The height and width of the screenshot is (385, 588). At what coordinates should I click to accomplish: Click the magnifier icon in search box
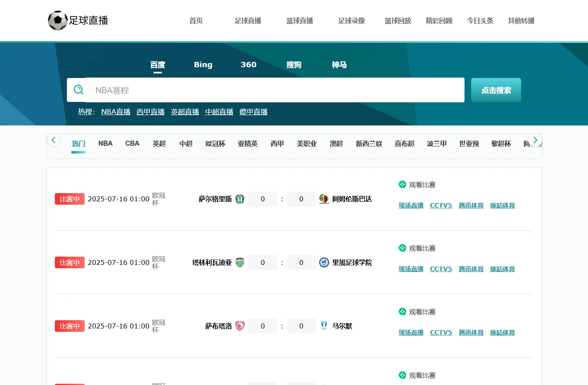[x=78, y=90]
